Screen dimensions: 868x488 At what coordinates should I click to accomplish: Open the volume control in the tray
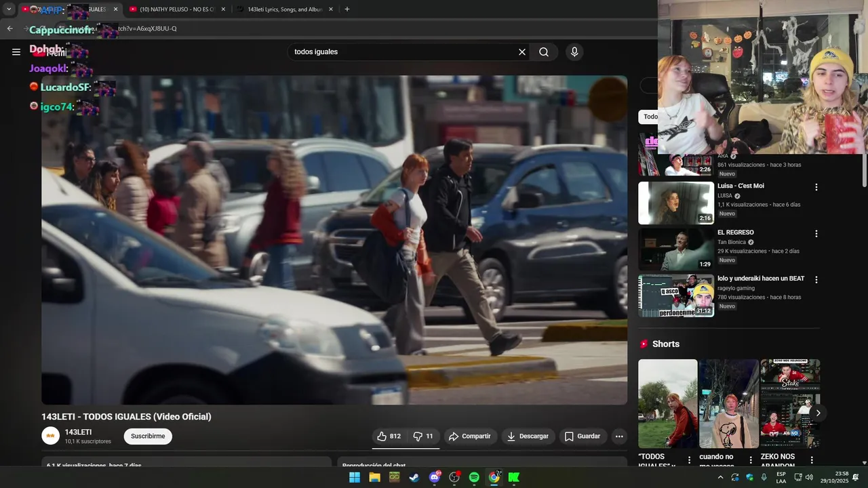pyautogui.click(x=809, y=477)
